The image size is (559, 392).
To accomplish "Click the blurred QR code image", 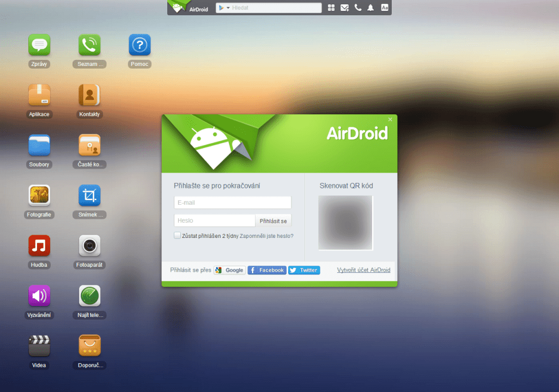I will tap(345, 223).
